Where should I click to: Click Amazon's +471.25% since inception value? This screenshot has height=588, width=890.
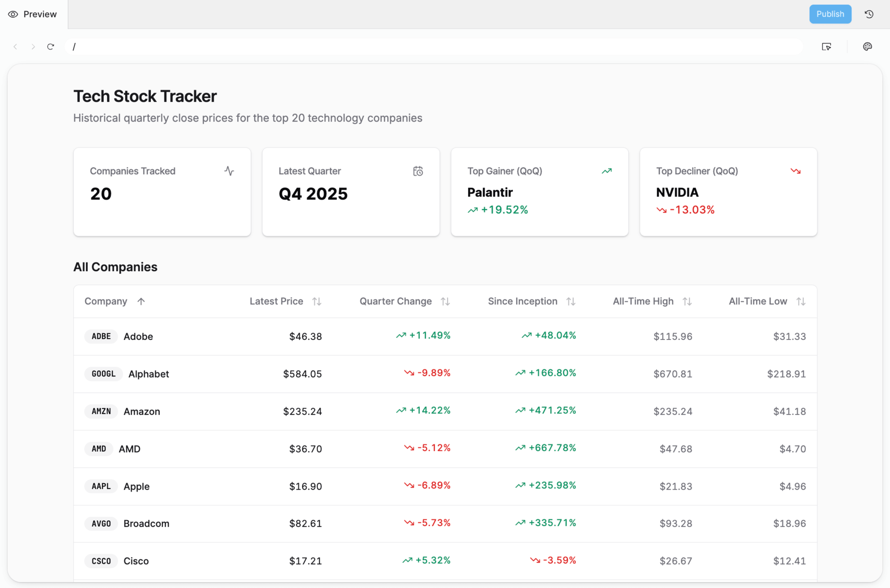coord(546,411)
